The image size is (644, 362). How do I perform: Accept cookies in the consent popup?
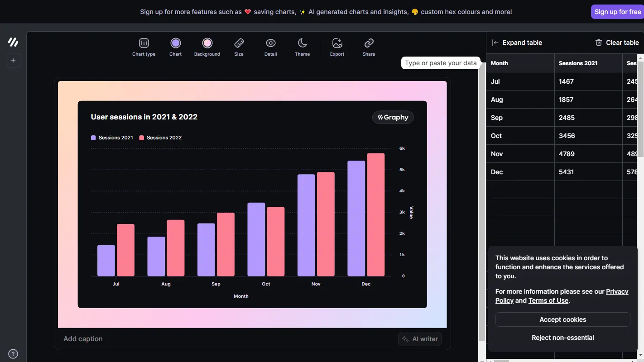562,319
